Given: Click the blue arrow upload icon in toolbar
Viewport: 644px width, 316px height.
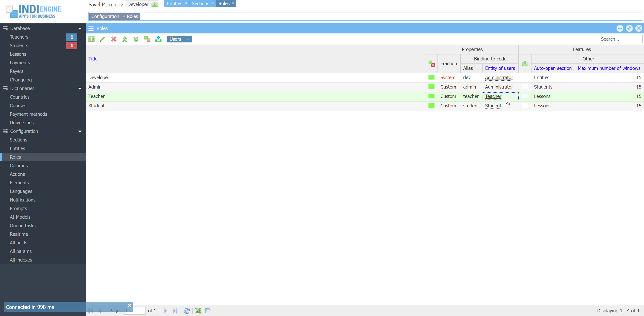Looking at the screenshot, I should (158, 39).
